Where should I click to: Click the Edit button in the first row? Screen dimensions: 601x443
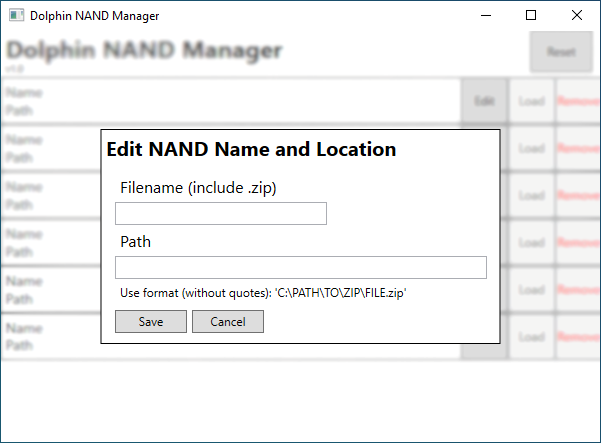(x=484, y=101)
